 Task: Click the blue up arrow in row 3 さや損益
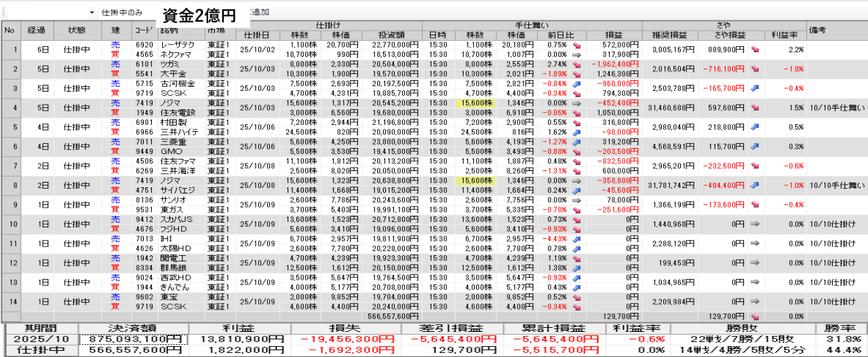(755, 88)
